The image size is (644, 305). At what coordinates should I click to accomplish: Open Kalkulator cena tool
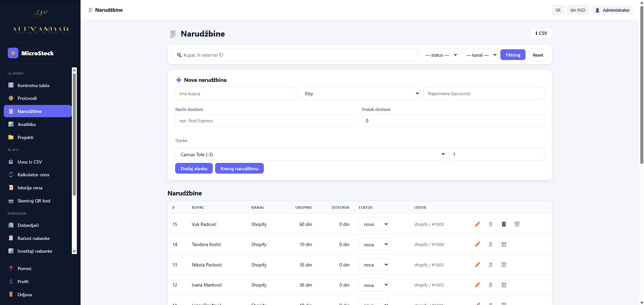(38, 175)
